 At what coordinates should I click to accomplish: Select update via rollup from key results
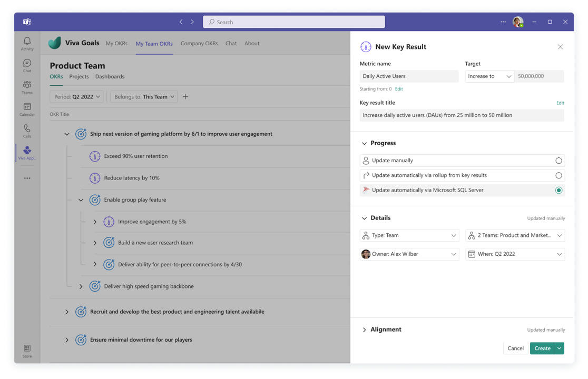click(558, 175)
